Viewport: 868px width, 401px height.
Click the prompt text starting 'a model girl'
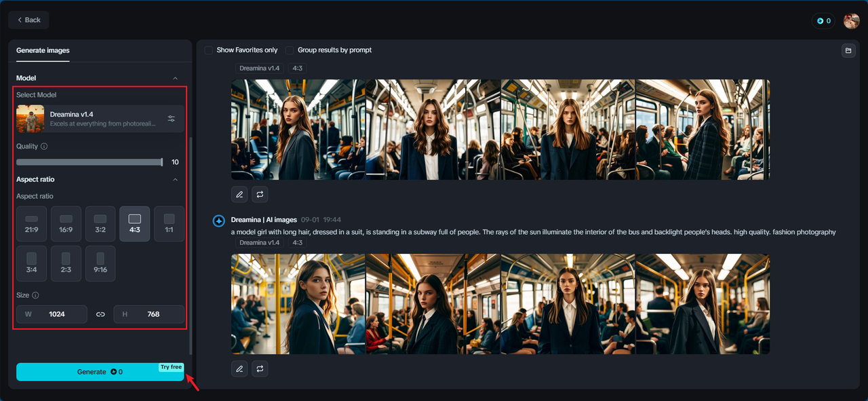point(533,232)
